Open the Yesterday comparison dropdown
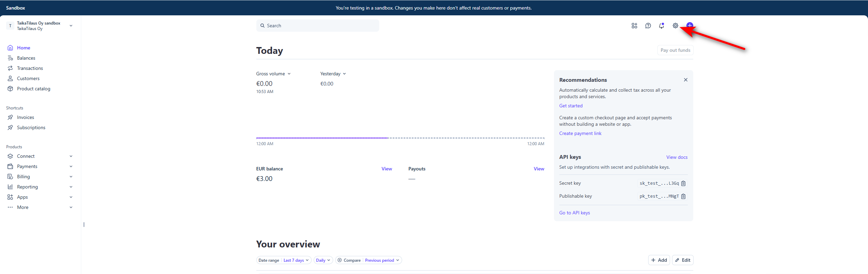Screen dimensions: 868x274 tap(333, 74)
